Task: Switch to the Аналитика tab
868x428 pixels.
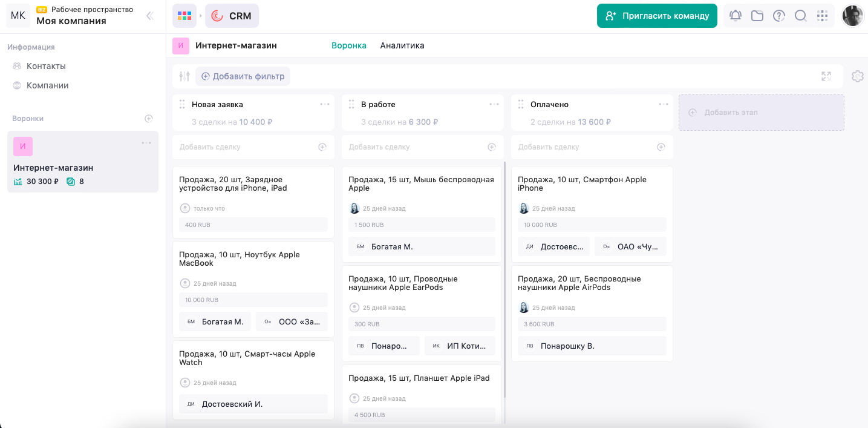Action: coord(402,45)
